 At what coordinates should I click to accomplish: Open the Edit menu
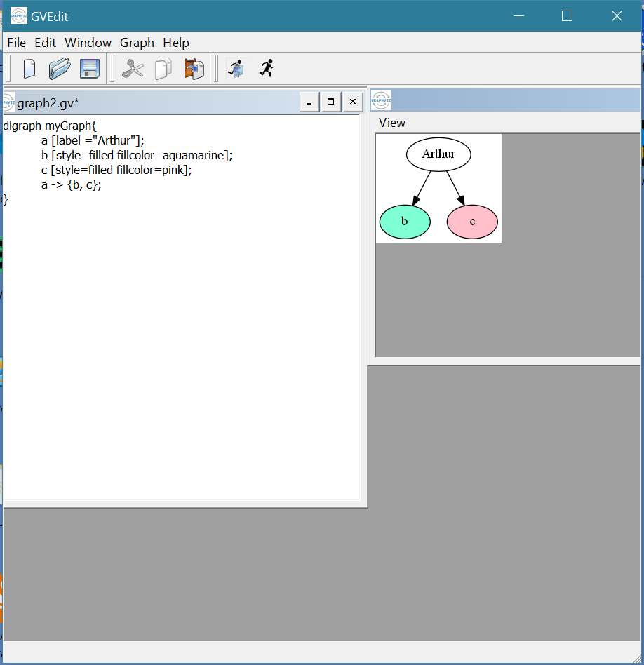coord(45,43)
